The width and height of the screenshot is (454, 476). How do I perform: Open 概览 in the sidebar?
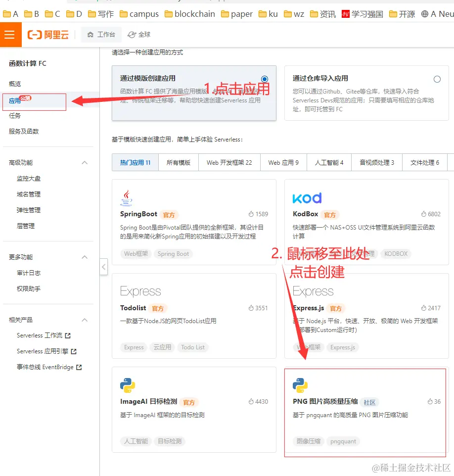[15, 84]
